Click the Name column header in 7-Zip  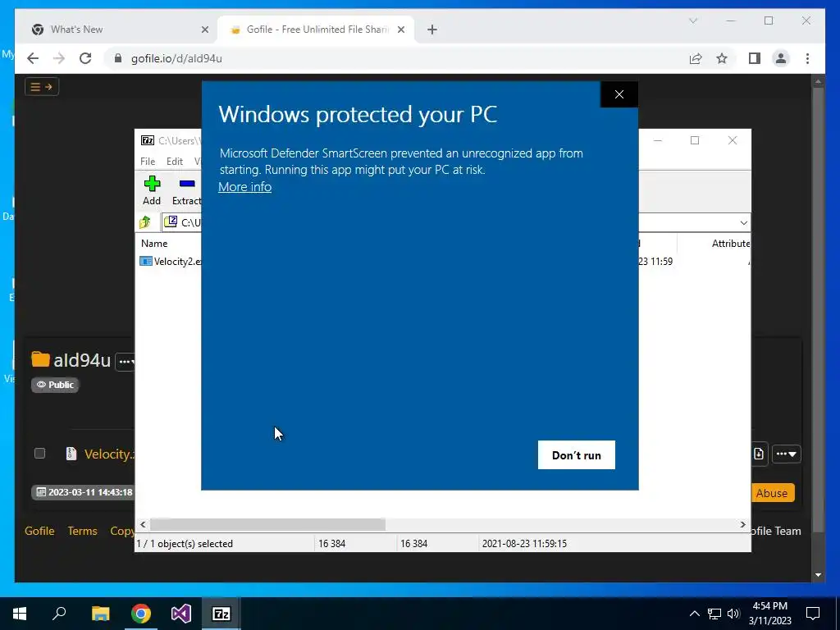[x=154, y=243]
